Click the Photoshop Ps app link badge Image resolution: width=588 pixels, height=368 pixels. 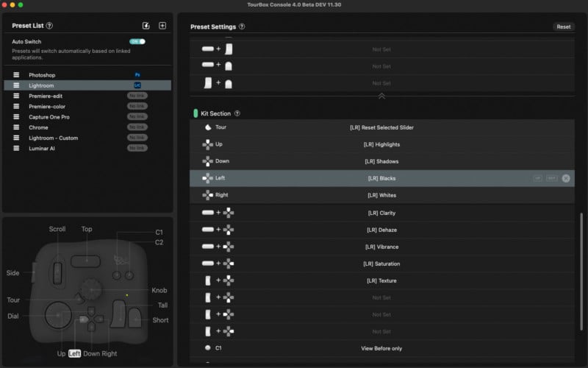137,75
